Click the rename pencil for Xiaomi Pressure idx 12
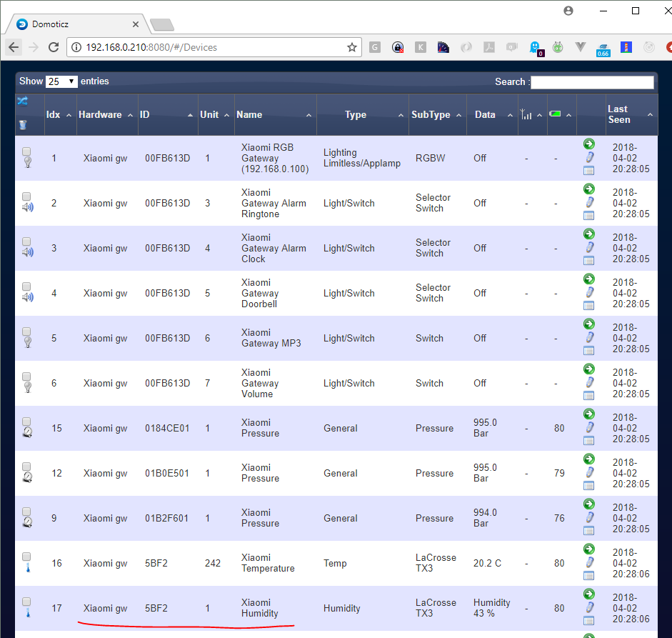 pyautogui.click(x=590, y=472)
